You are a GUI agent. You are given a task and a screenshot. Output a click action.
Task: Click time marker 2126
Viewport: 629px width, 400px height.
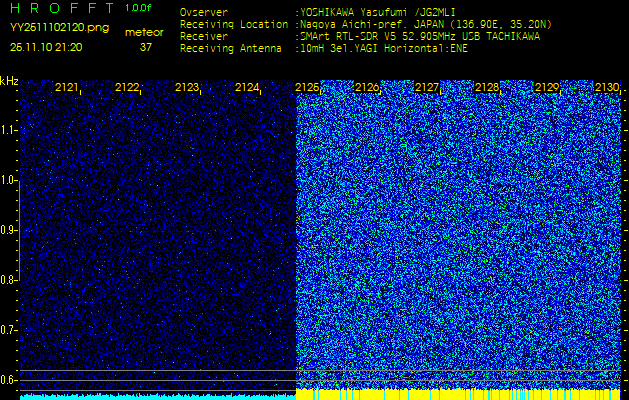pos(367,87)
